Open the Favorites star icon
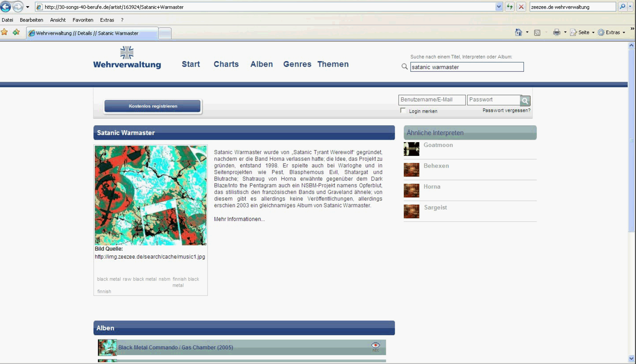This screenshot has width=636, height=364. point(4,32)
